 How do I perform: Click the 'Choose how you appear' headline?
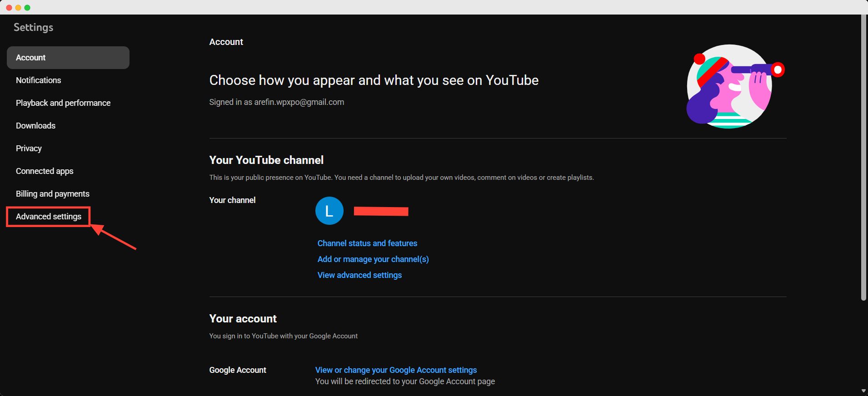374,80
